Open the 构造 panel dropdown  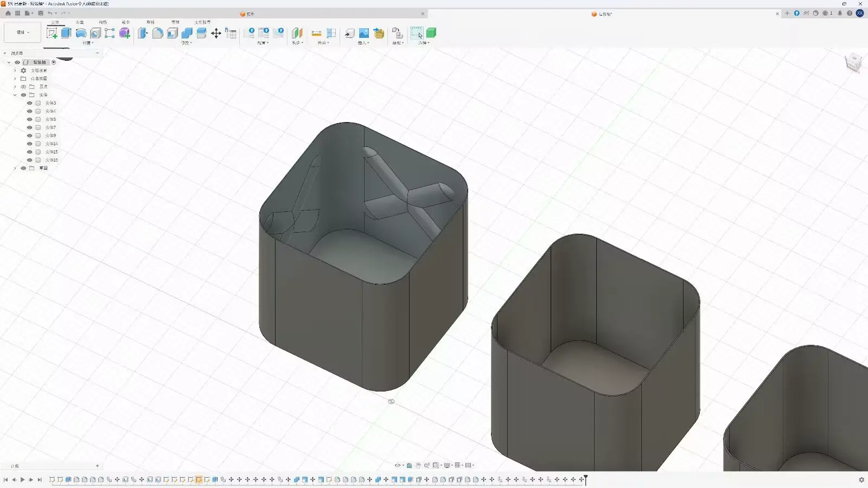coord(297,43)
